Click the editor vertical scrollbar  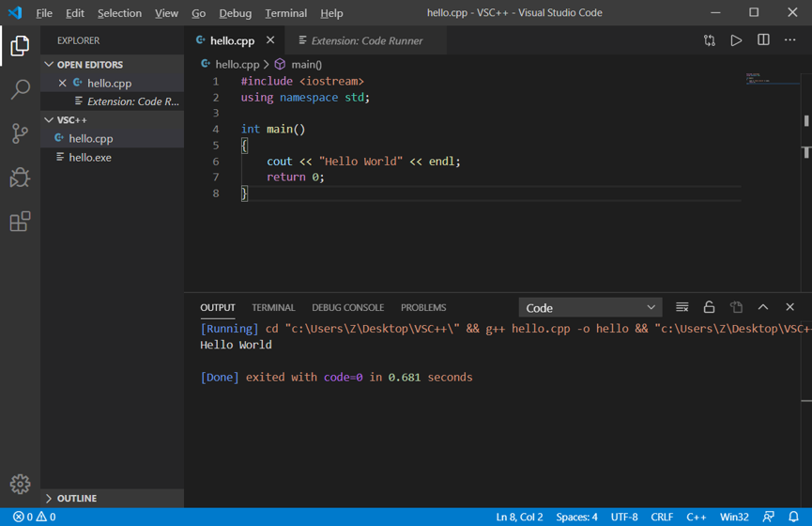click(x=806, y=181)
